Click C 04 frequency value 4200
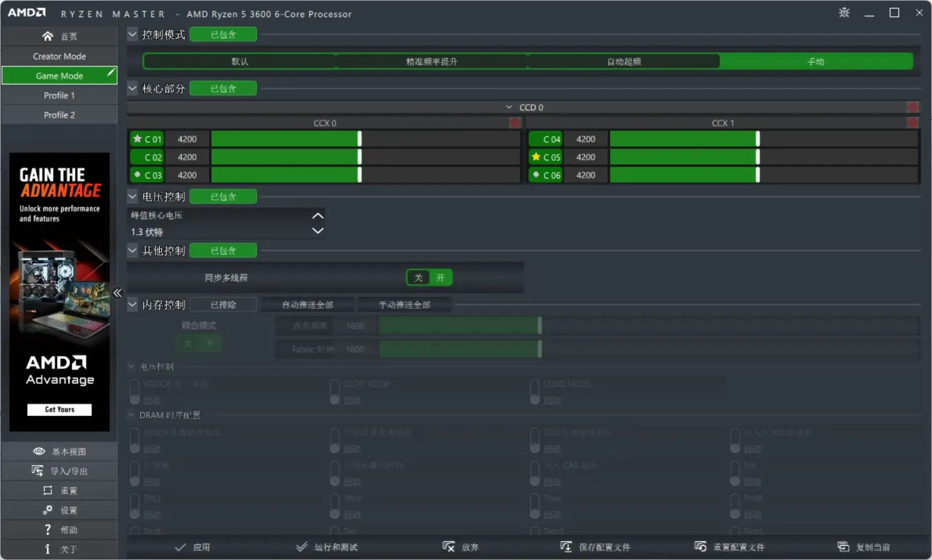The width and height of the screenshot is (932, 560). [x=586, y=138]
